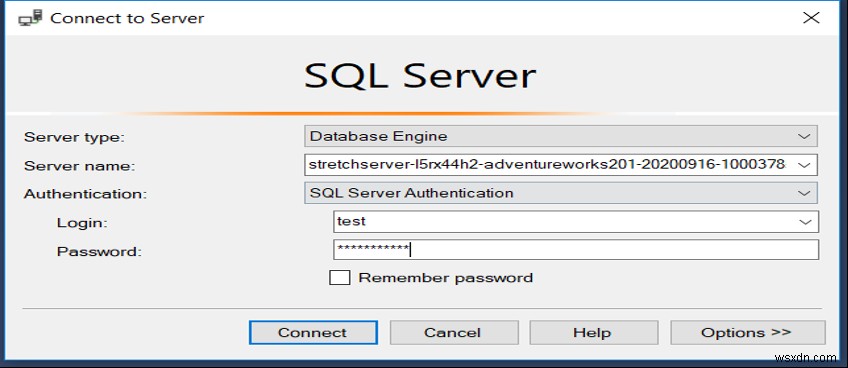Click the Remember password label text

point(446,278)
